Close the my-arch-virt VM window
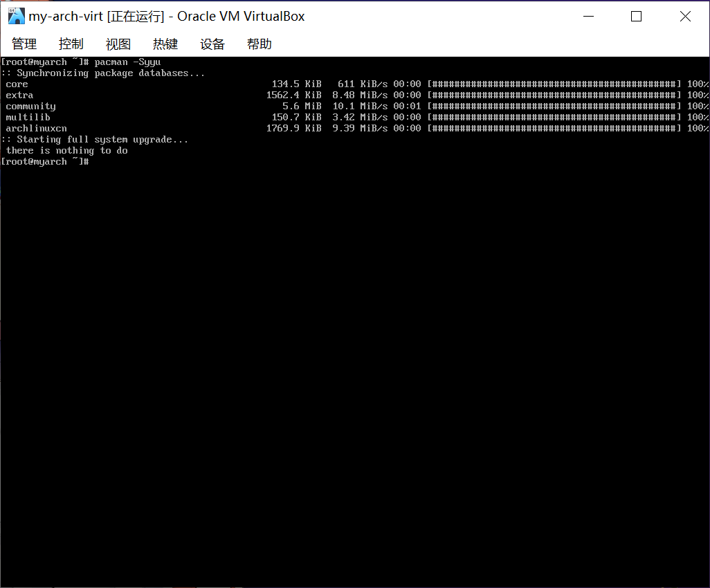 [x=685, y=17]
